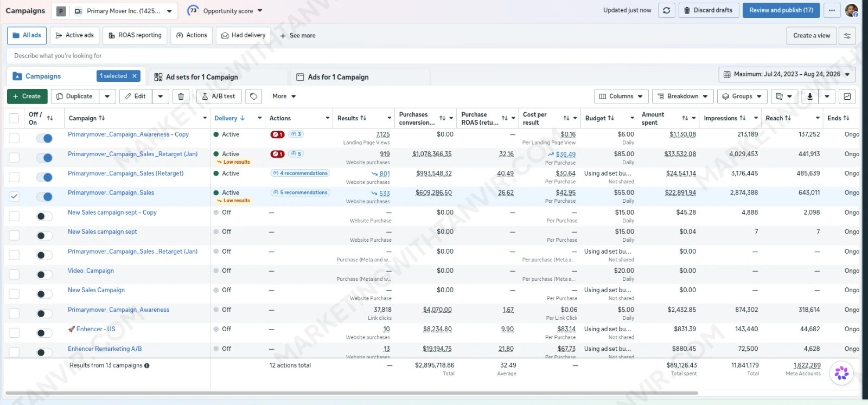This screenshot has height=405, width=868.
Task: Sort by the Delivery column arrow
Action: pyautogui.click(x=242, y=118)
